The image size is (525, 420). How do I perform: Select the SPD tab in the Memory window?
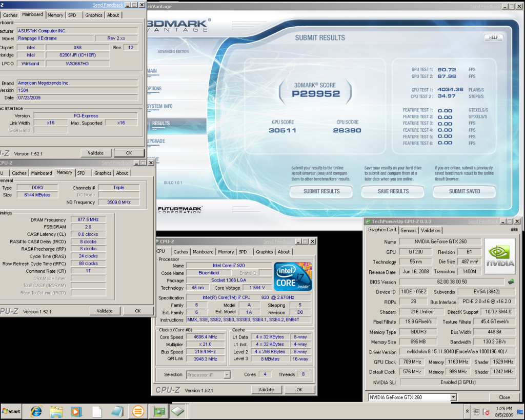pyautogui.click(x=81, y=173)
